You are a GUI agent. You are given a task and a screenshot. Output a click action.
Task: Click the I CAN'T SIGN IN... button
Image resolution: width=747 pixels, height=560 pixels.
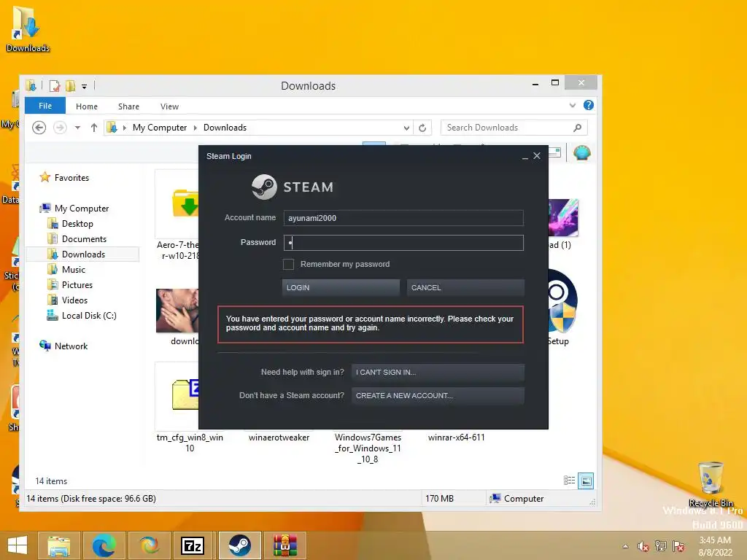[438, 373]
